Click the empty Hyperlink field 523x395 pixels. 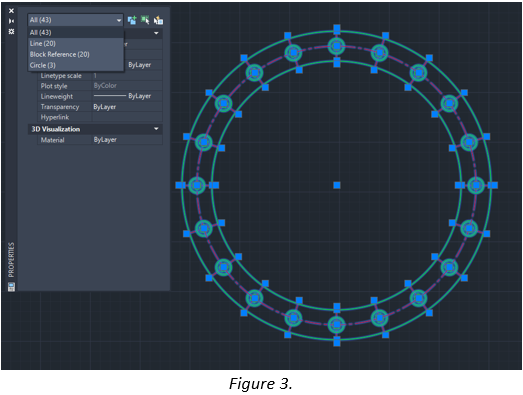click(127, 117)
